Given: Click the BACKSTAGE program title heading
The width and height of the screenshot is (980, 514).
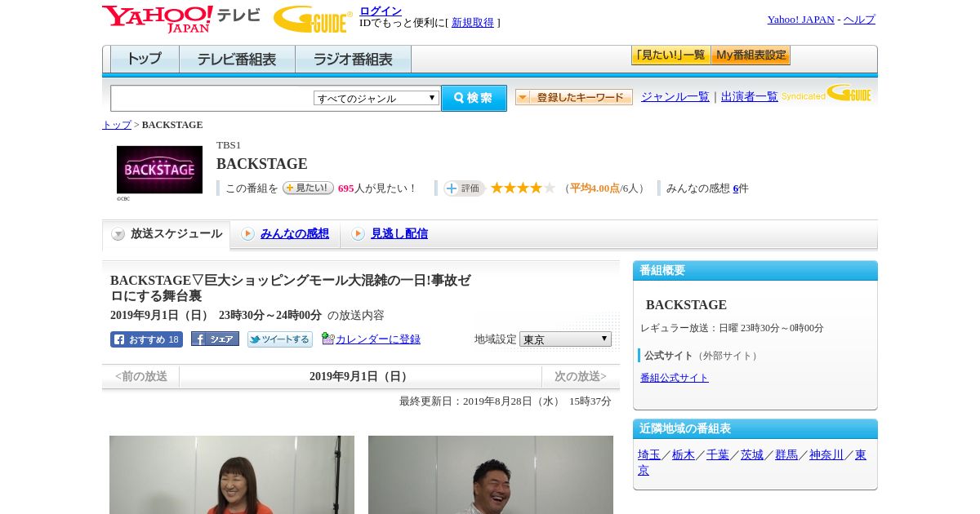Looking at the screenshot, I should [262, 164].
